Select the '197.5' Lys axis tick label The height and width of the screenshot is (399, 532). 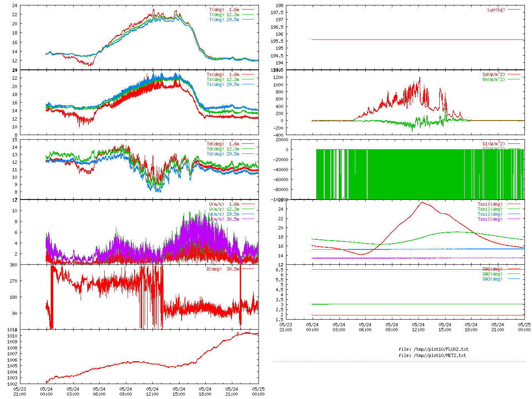pos(277,12)
